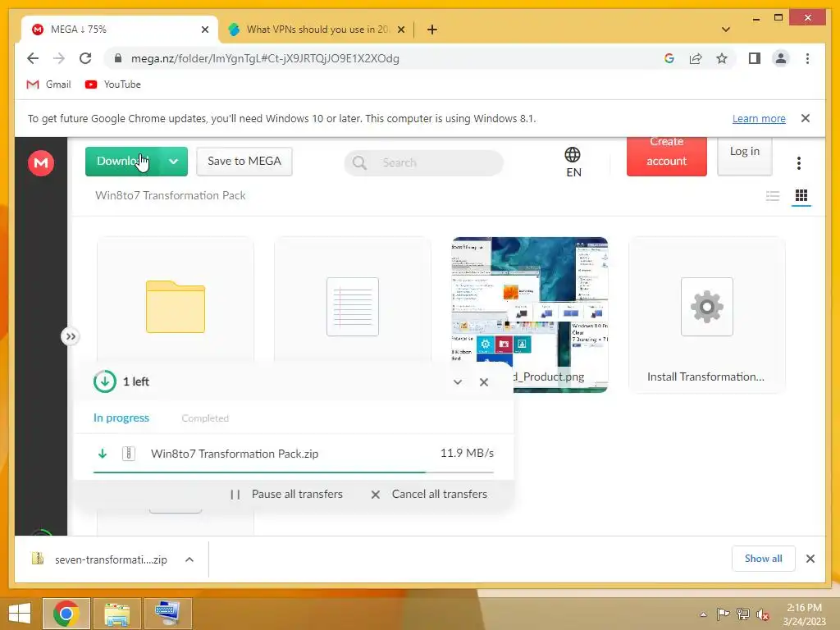
Task: Select the yellow folder item
Action: (x=176, y=307)
